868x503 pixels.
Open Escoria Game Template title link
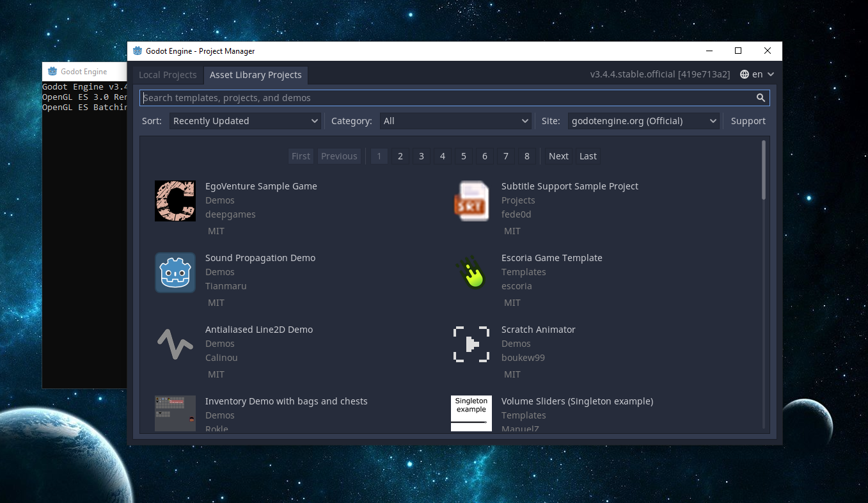point(552,258)
